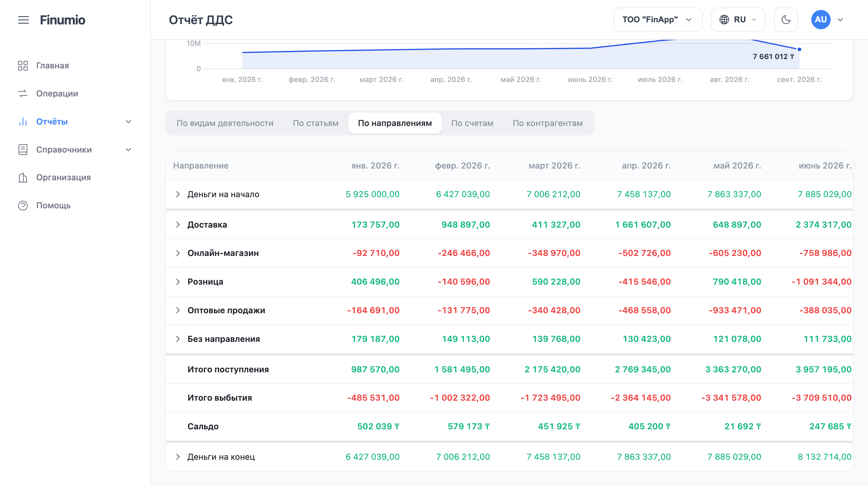Screen dimensions: 868x486
Task: Expand the Без направления row
Action: pos(178,339)
